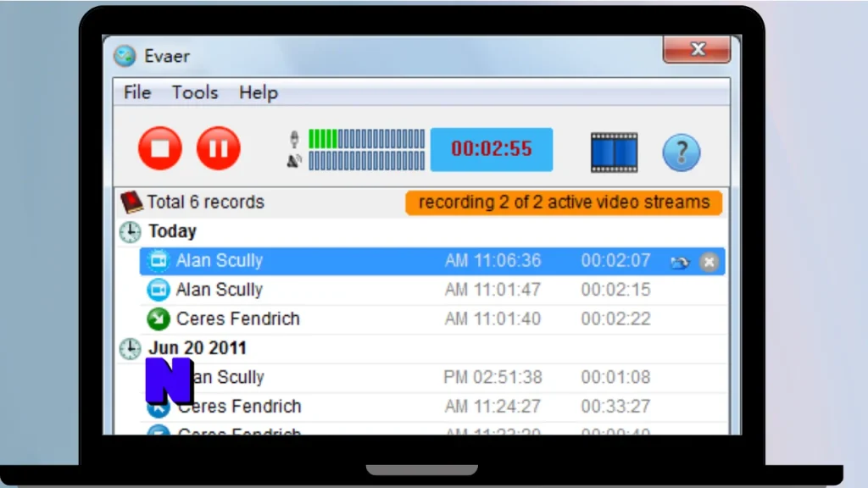Open the Help menu

click(x=259, y=92)
